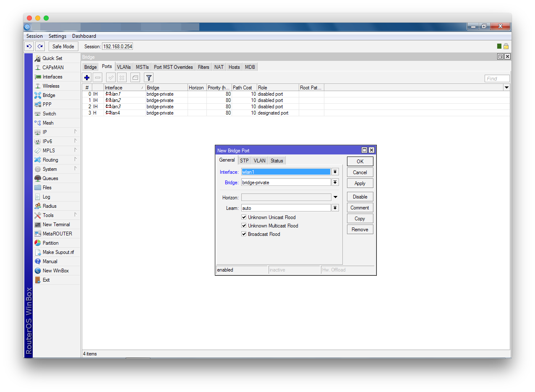Image resolution: width=535 pixels, height=392 pixels.
Task: Click the comment icon in Bridge toolbar
Action: (135, 78)
